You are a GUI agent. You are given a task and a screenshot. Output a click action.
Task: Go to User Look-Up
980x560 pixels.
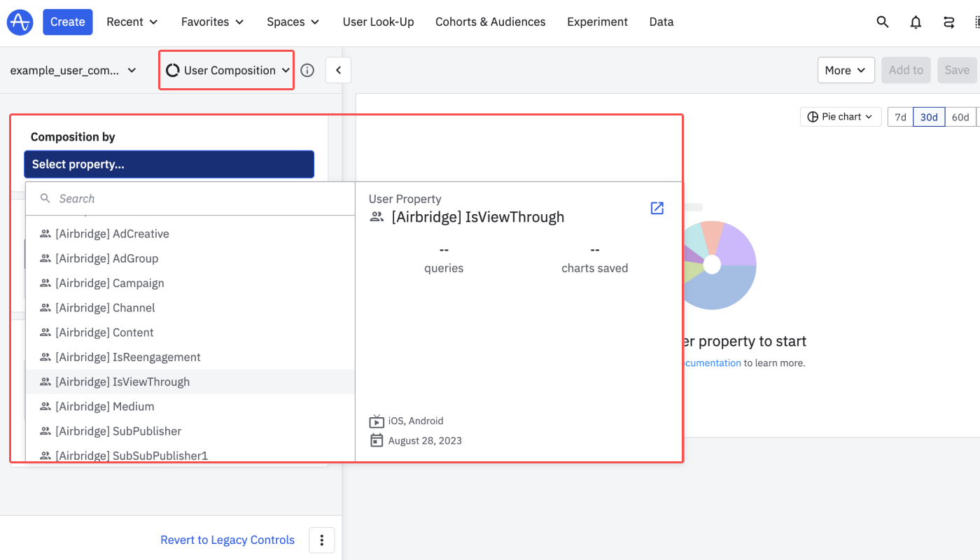click(379, 22)
